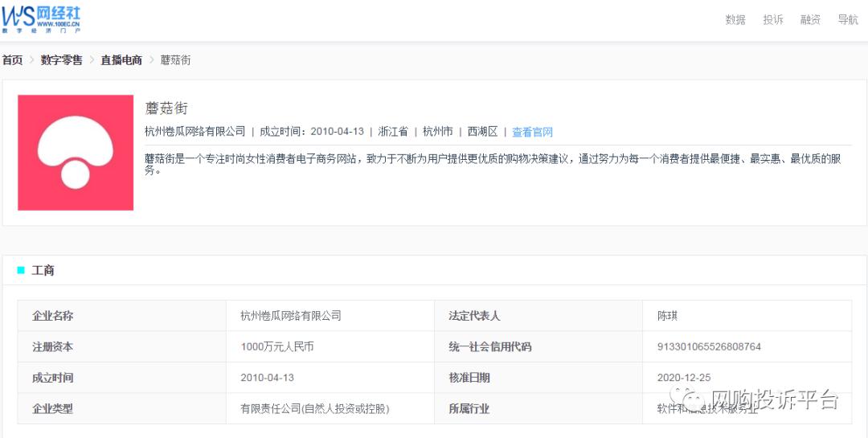Viewport: 868px width, 438px height.
Task: Click the 成立时间 table label cell
Action: pos(122,379)
